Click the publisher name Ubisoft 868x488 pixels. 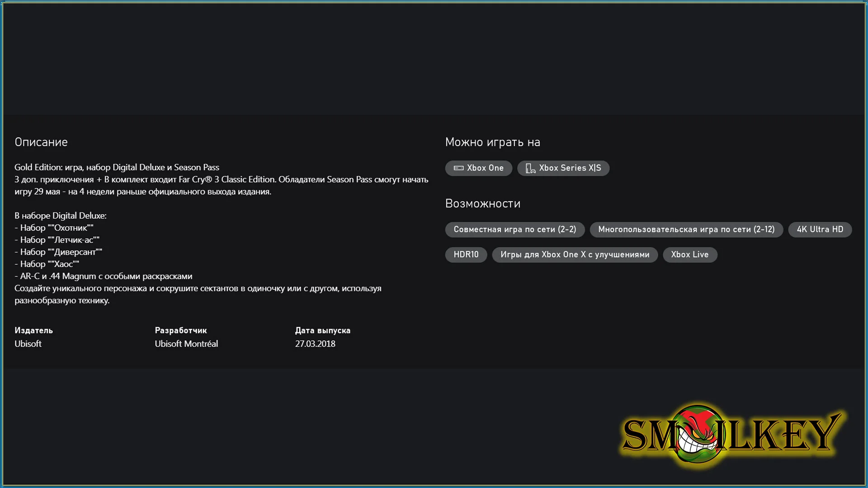[x=28, y=344]
